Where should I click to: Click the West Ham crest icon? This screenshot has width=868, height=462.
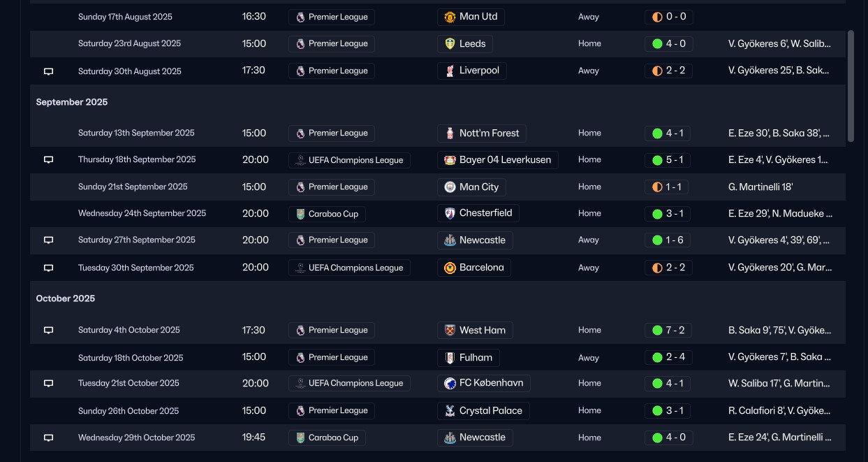[450, 330]
